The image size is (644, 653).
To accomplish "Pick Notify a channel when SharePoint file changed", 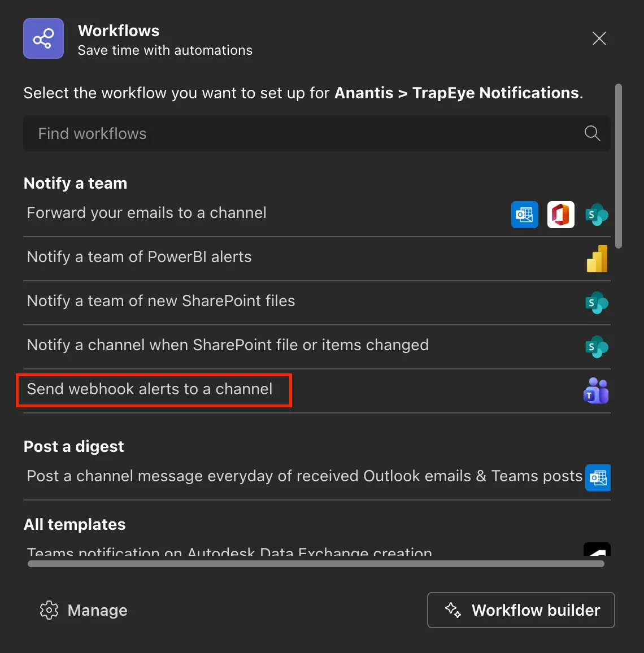I will click(x=228, y=345).
